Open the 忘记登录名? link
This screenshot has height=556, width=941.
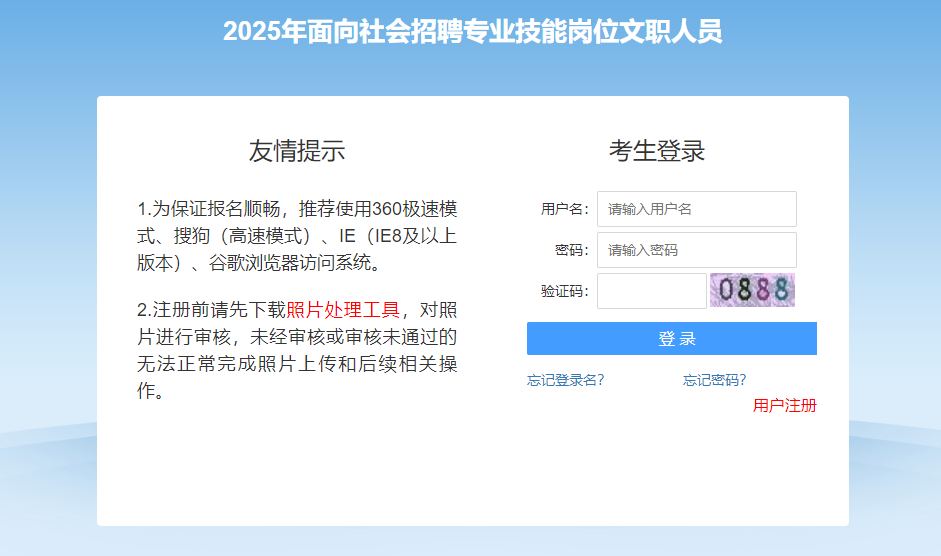click(x=565, y=380)
